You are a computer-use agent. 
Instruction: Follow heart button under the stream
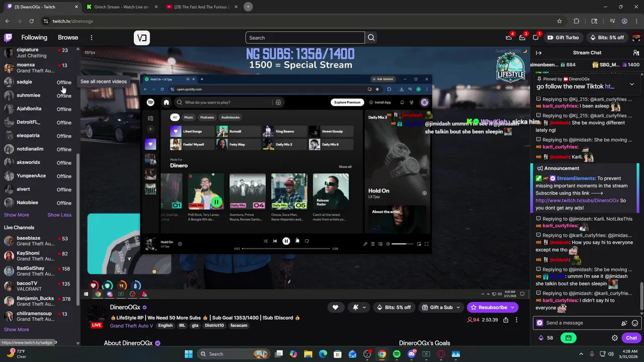click(335, 307)
